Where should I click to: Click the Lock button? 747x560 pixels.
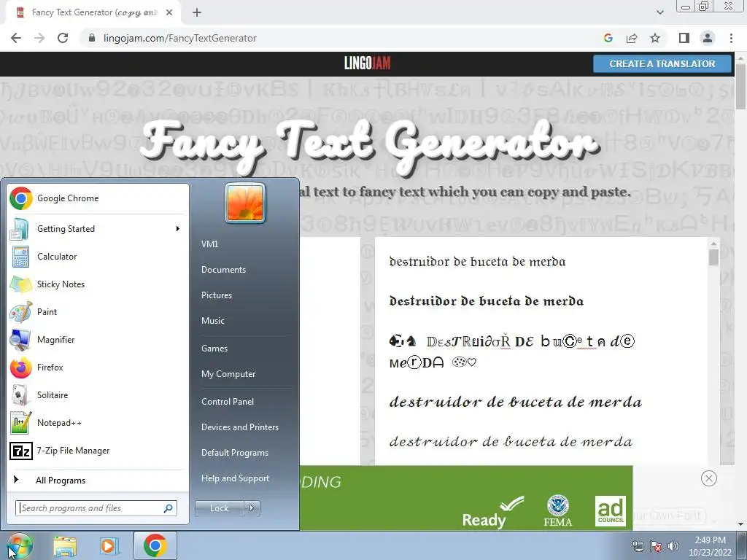[220, 508]
